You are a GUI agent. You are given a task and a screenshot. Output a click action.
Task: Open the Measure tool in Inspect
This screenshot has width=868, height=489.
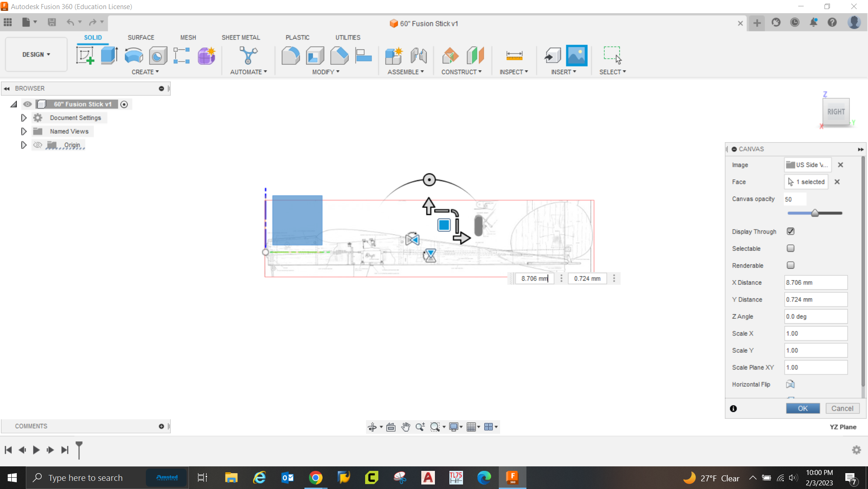pyautogui.click(x=514, y=55)
